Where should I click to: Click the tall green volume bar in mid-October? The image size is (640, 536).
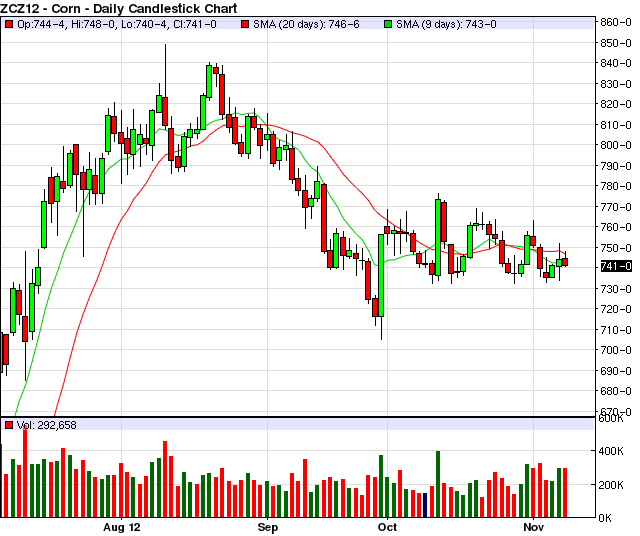pyautogui.click(x=438, y=484)
